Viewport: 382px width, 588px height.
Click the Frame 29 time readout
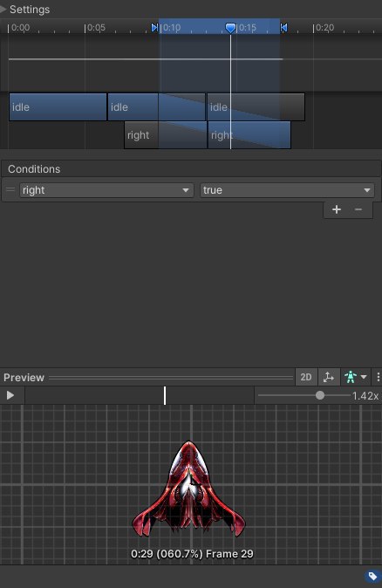192,553
